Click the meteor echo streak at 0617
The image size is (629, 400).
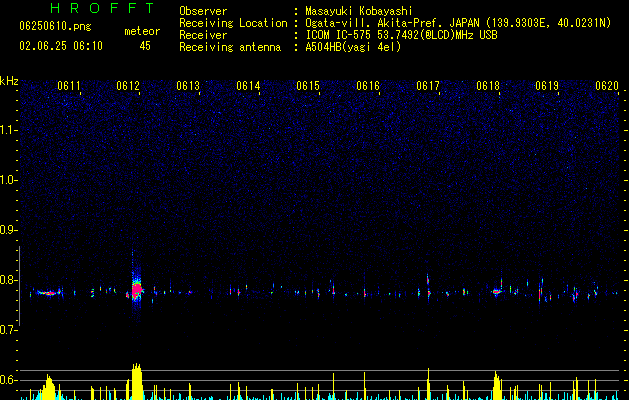(x=428, y=286)
